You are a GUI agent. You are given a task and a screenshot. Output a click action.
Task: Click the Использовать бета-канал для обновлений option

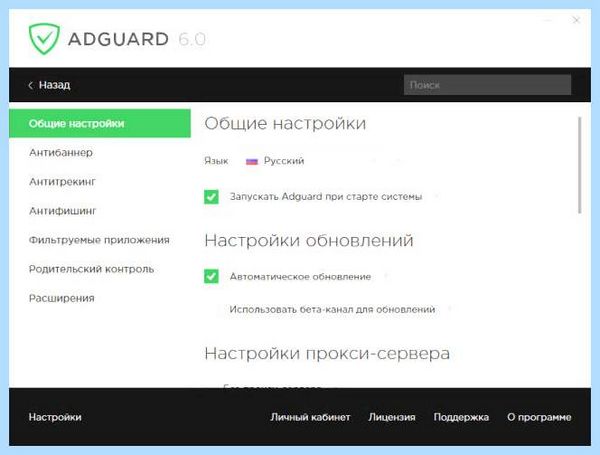click(332, 309)
